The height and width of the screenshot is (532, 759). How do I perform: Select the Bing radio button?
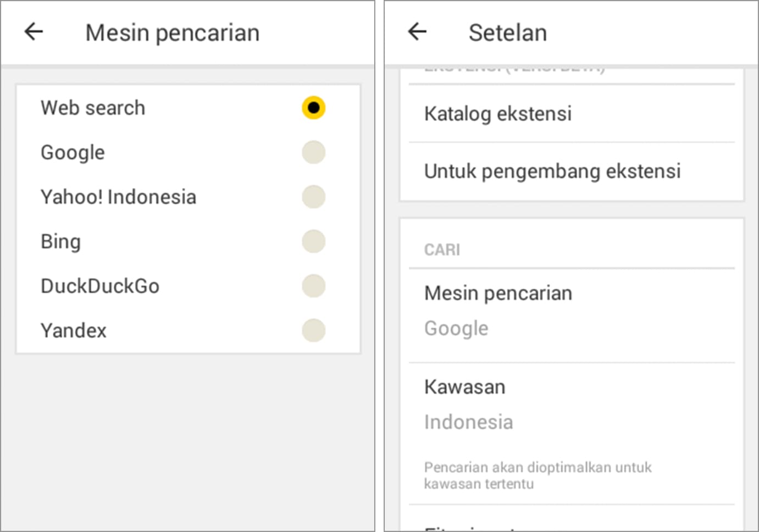pos(313,241)
